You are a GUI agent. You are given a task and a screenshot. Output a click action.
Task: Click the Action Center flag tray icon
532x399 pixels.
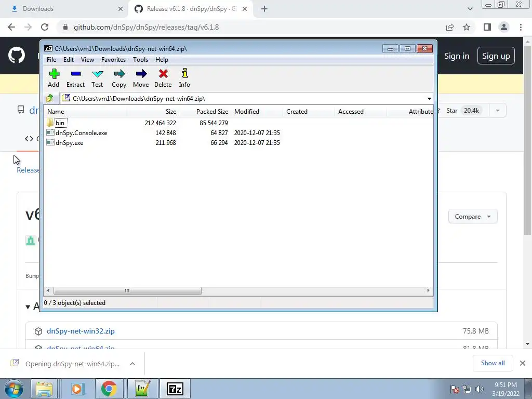(455, 389)
